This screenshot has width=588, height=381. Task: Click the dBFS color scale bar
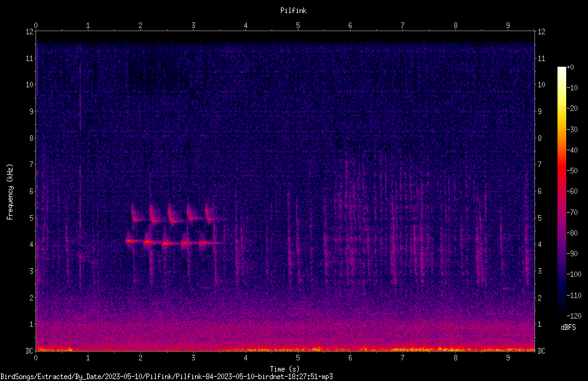point(561,191)
